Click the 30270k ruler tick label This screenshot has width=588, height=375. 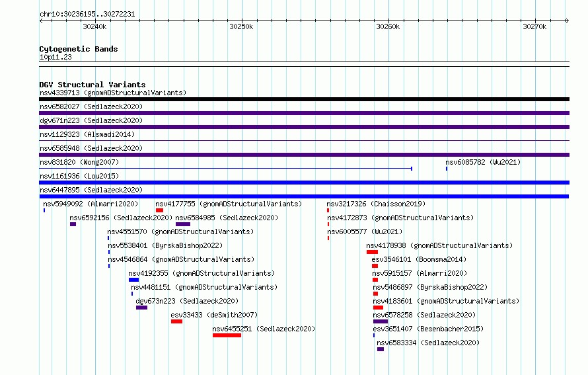click(534, 26)
